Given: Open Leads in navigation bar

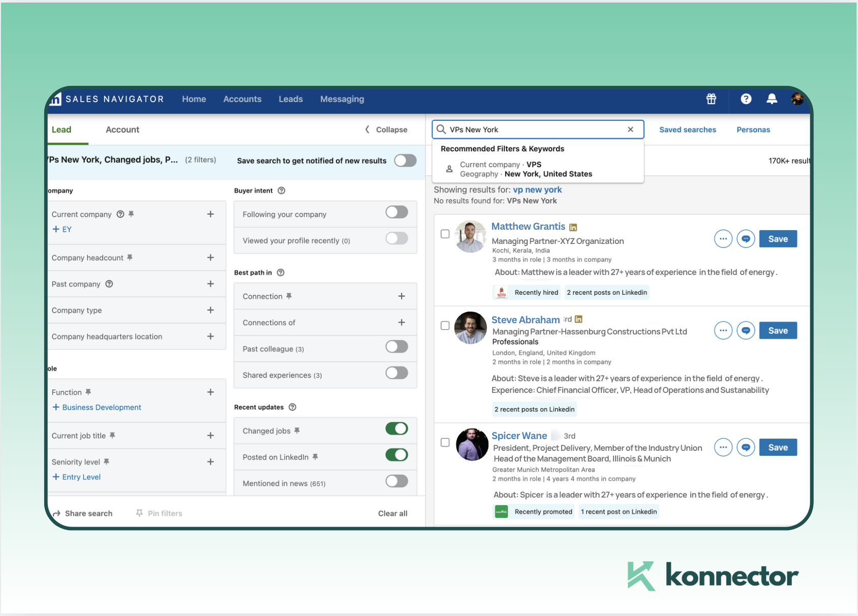Looking at the screenshot, I should pos(291,99).
